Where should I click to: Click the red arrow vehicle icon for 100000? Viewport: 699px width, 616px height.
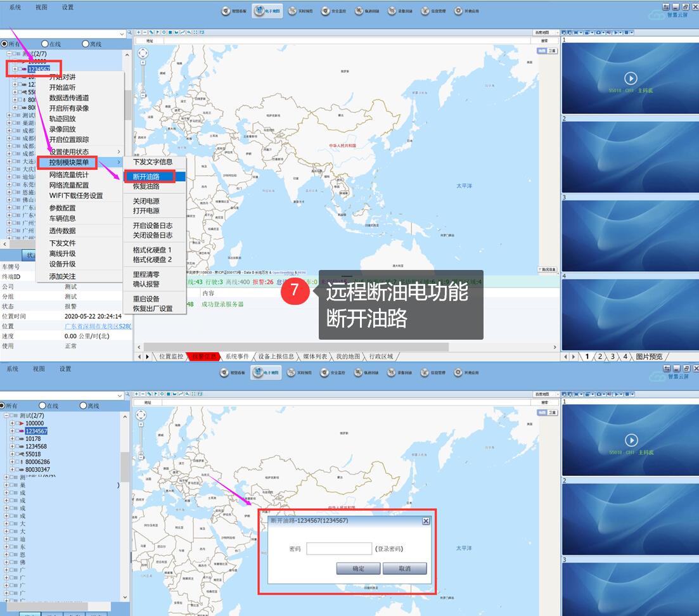(x=20, y=423)
